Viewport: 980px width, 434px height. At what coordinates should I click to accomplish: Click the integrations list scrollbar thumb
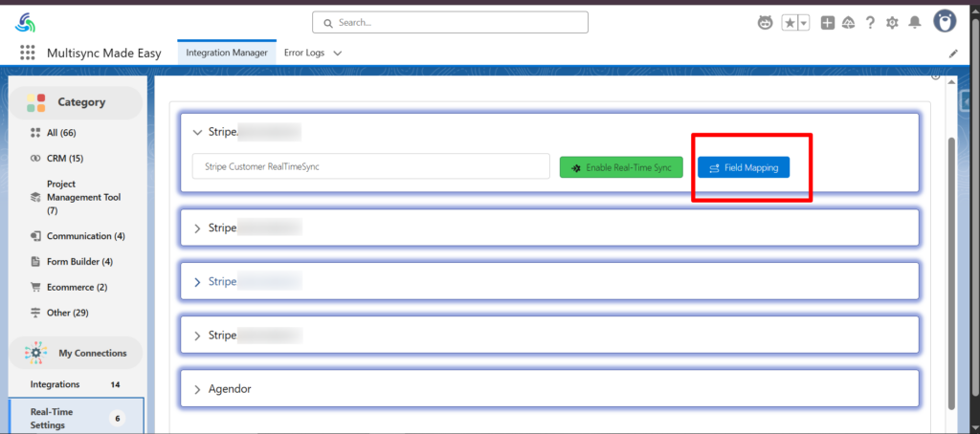point(952,272)
